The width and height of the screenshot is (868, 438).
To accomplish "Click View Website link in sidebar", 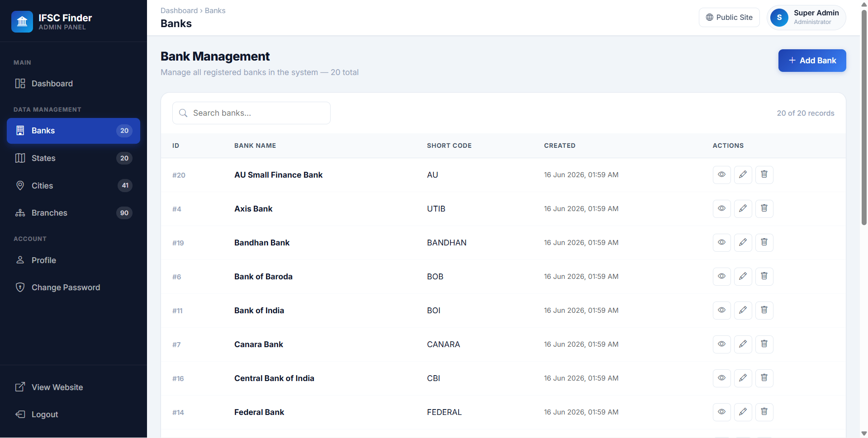I will click(x=73, y=387).
